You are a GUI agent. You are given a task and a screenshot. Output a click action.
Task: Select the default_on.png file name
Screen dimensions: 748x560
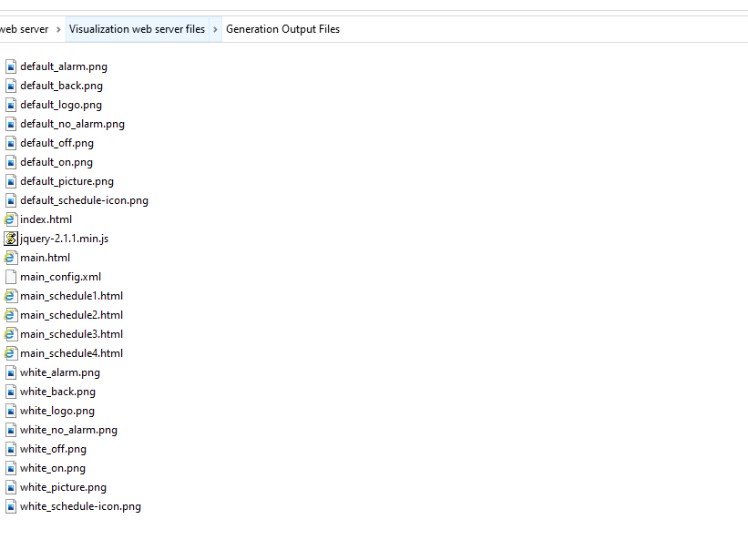point(56,162)
